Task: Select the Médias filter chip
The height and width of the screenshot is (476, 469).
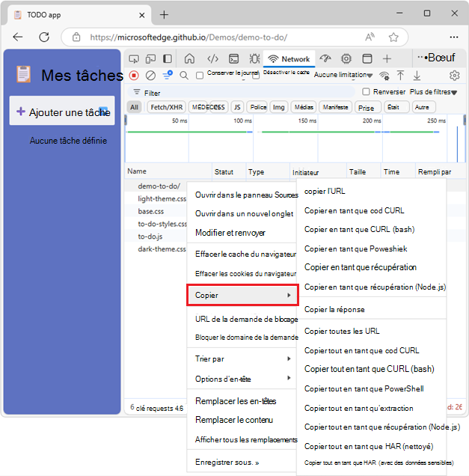Action: pos(304,107)
